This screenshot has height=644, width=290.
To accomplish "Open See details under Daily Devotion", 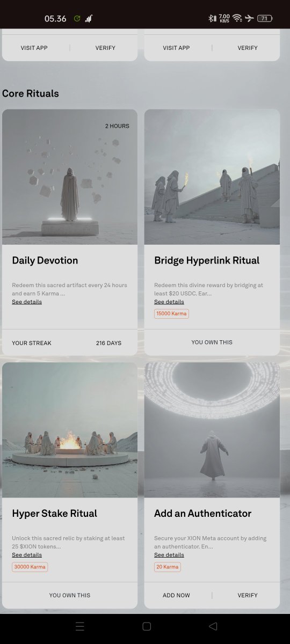I will (27, 302).
